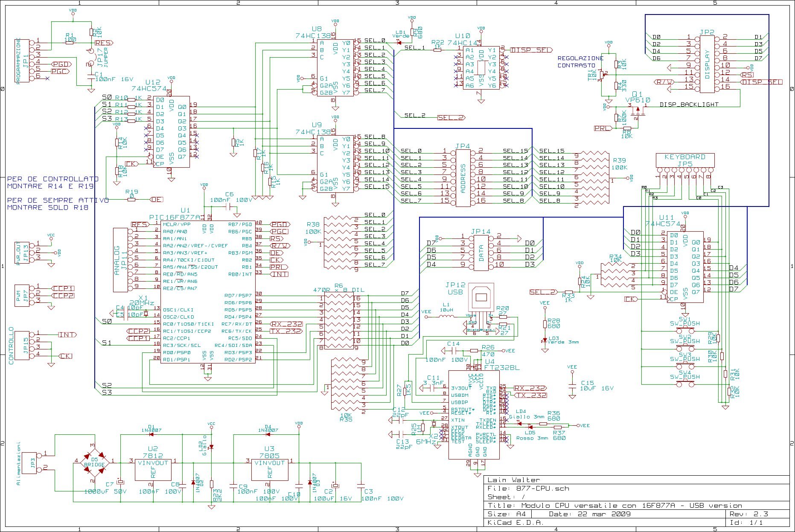Viewport: 795px width, 532px height.
Task: Select the JP11 ANALOG connector
Action: (x=120, y=260)
